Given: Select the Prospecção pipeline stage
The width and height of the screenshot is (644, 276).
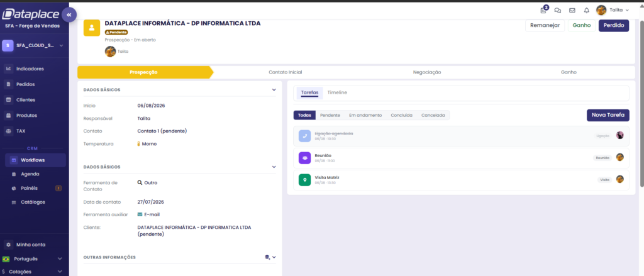Looking at the screenshot, I should coord(144,72).
